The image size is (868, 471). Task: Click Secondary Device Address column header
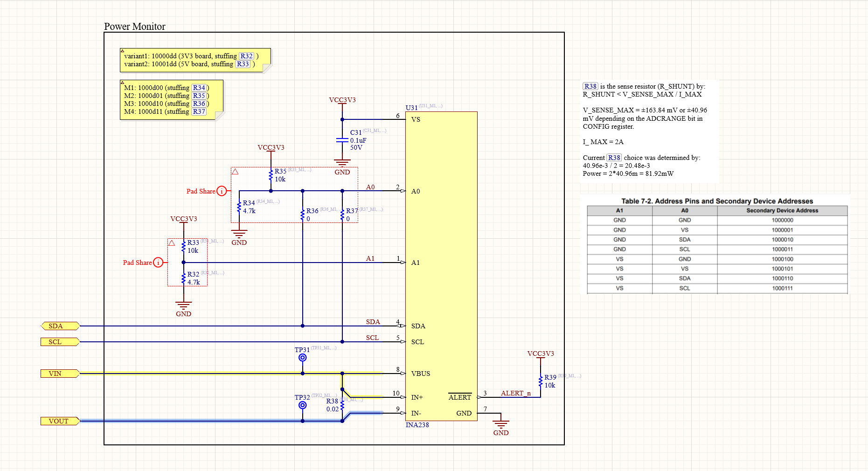coord(782,210)
